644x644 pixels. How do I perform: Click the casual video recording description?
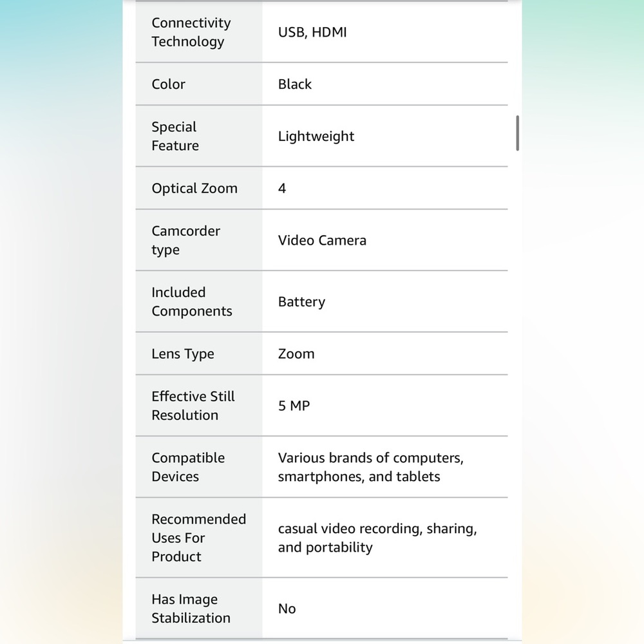pyautogui.click(x=377, y=538)
